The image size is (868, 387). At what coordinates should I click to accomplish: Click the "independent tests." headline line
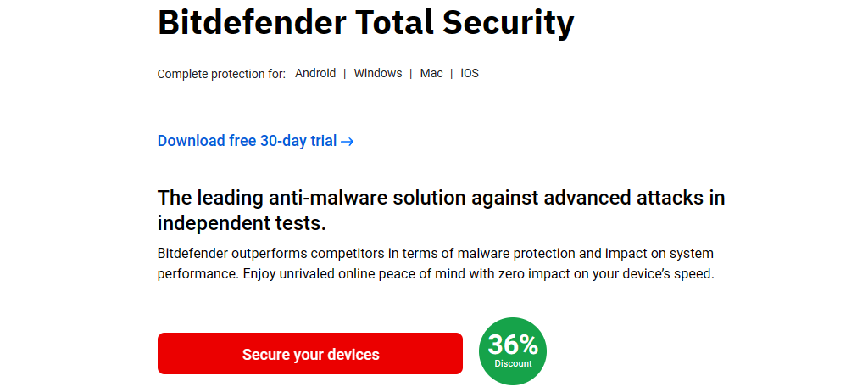242,223
